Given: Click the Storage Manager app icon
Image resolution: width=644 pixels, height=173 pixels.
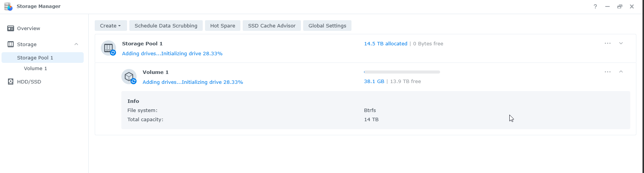Looking at the screenshot, I should pyautogui.click(x=8, y=6).
